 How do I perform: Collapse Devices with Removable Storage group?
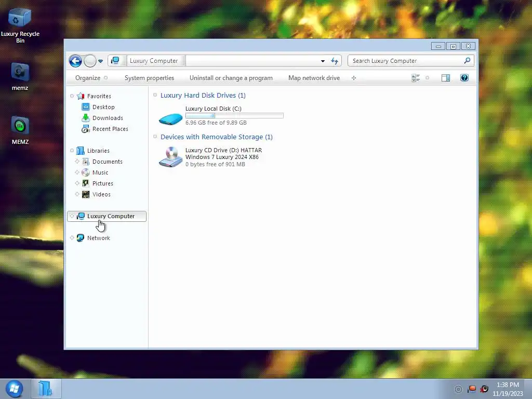point(155,137)
